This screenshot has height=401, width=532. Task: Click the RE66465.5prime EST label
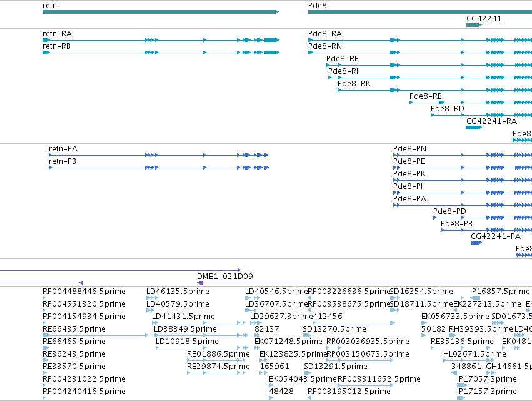[x=74, y=342]
